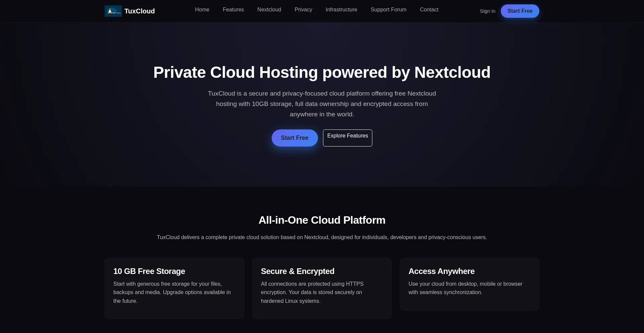
Task: Click the TuxCloud brand name in header
Action: (x=140, y=11)
